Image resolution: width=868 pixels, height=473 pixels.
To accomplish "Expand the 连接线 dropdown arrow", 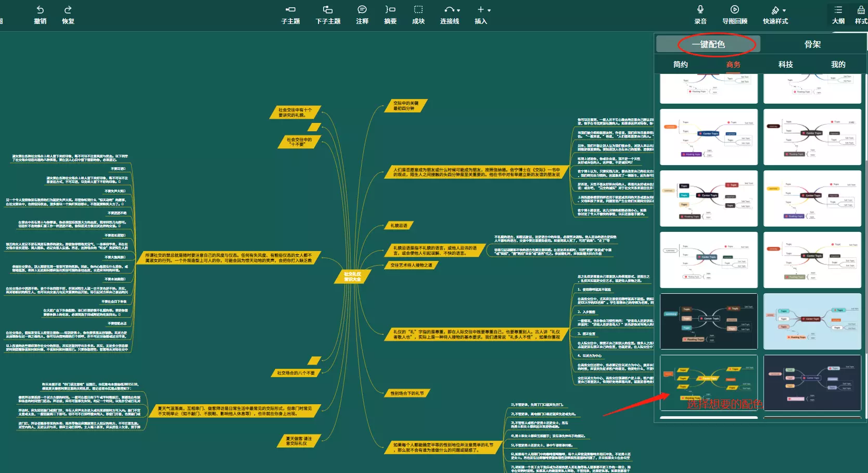I will (x=458, y=10).
